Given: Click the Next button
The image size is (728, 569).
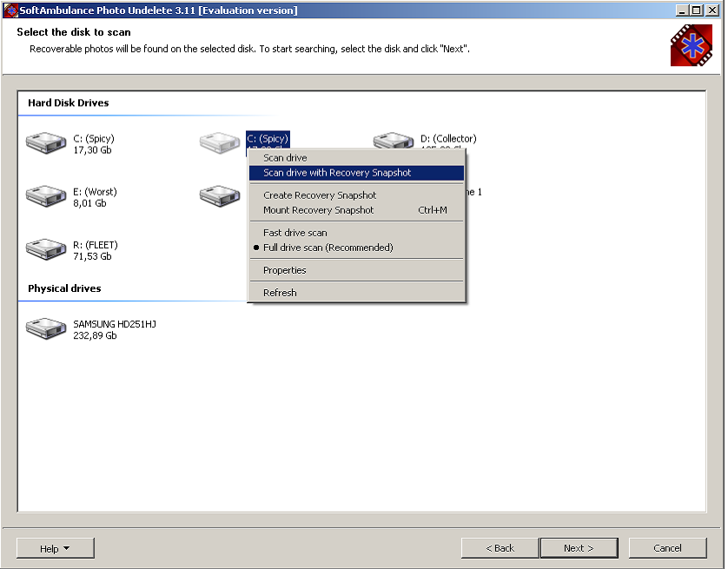Looking at the screenshot, I should 579,548.
